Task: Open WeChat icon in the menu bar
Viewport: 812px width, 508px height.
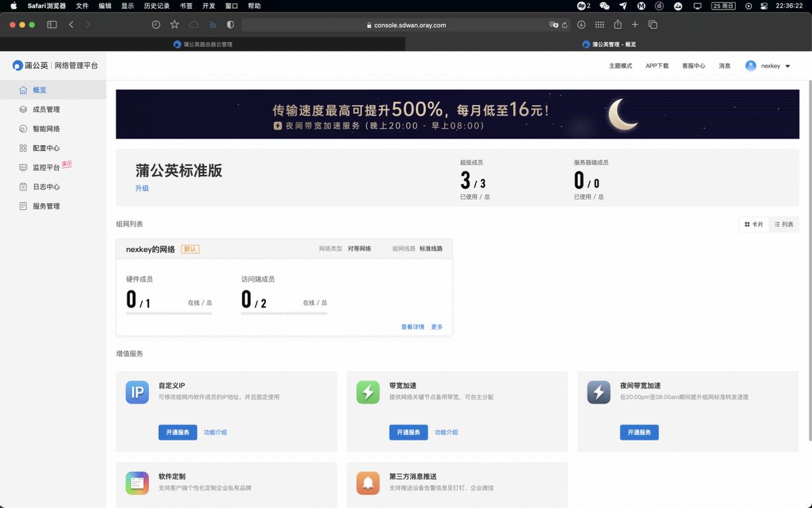Action: pyautogui.click(x=604, y=5)
